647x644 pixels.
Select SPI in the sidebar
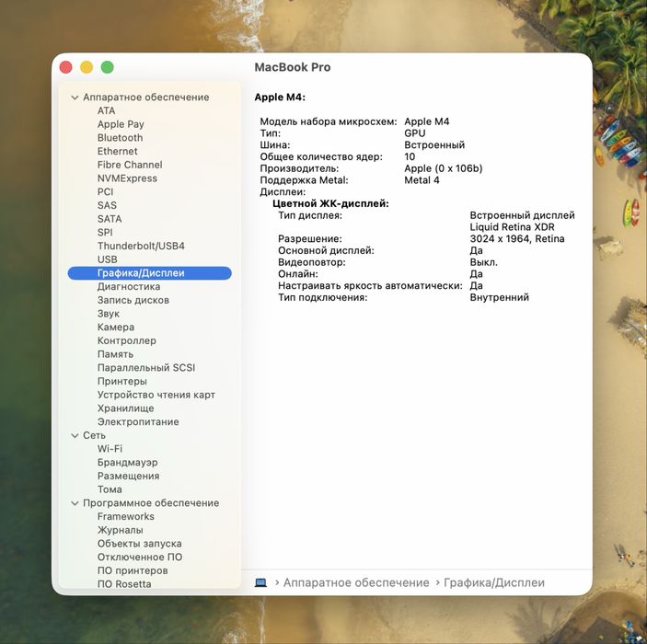click(105, 232)
